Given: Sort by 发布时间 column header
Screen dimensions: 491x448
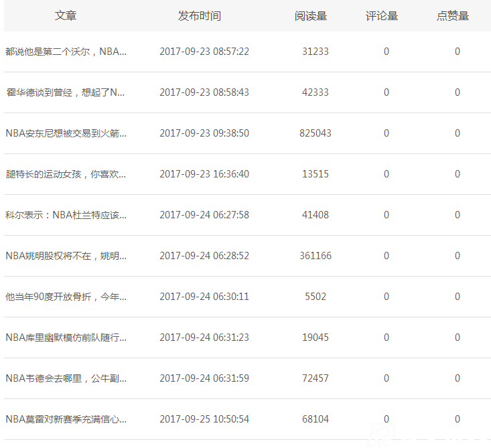Looking at the screenshot, I should click(x=199, y=15).
